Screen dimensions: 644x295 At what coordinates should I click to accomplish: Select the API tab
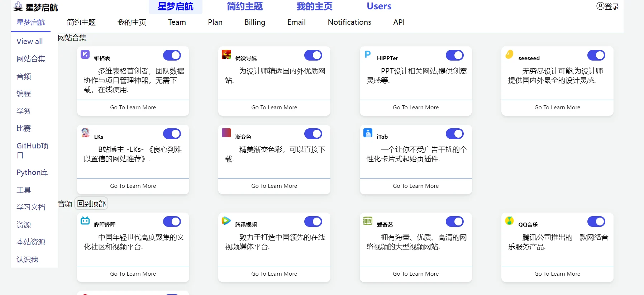click(399, 22)
